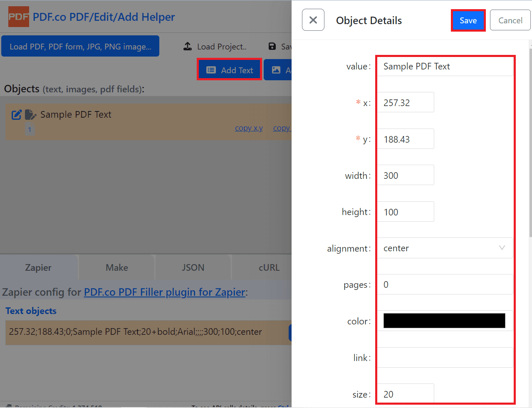Open the JSON tab
The image size is (532, 408).
pyautogui.click(x=193, y=267)
